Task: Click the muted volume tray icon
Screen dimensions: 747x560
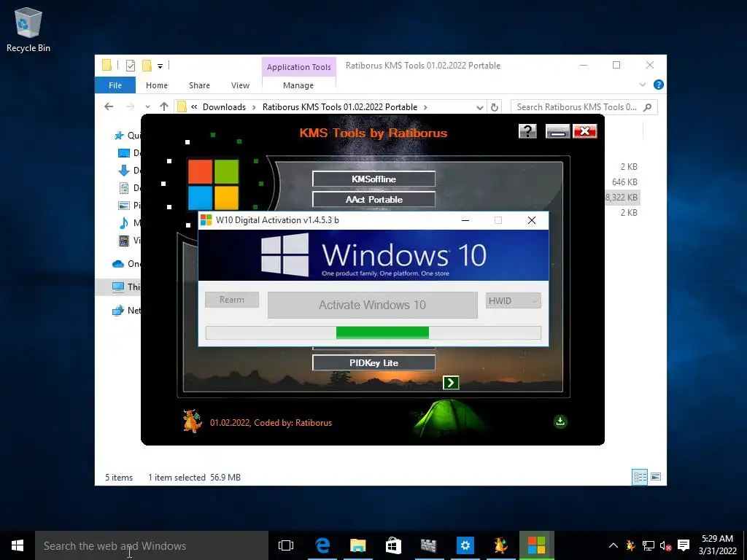Action: pyautogui.click(x=665, y=545)
